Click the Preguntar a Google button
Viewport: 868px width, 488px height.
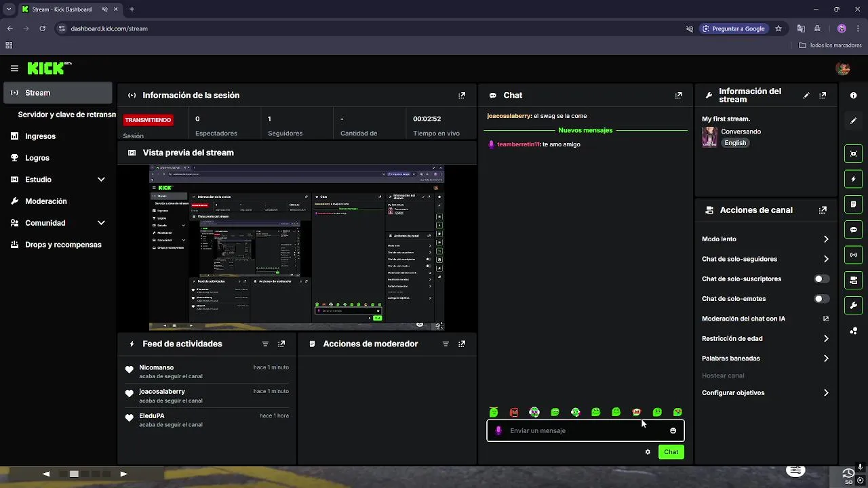(733, 28)
